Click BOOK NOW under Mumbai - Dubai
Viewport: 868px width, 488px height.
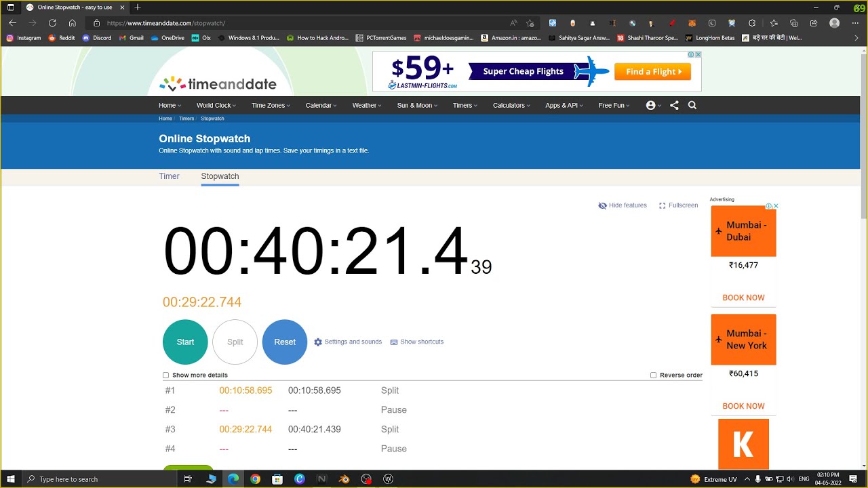(743, 298)
